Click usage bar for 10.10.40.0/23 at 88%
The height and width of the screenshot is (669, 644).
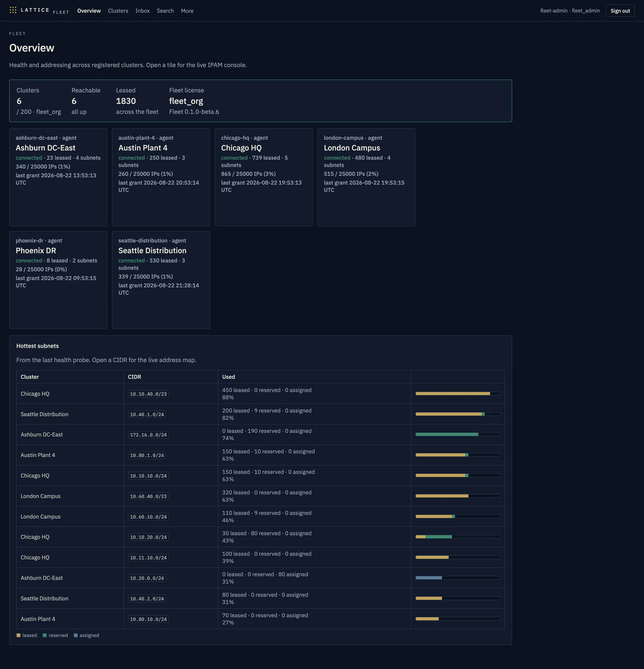458,394
